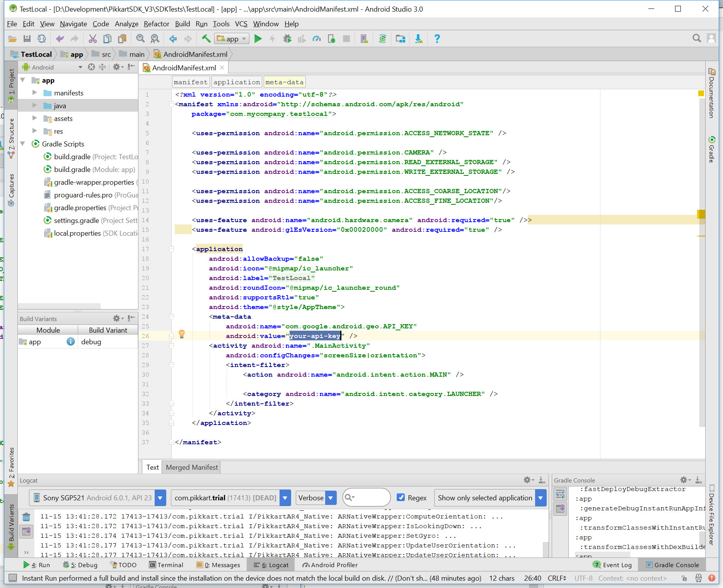This screenshot has height=588, width=723.
Task: Click the Copy toolbar icon
Action: point(107,39)
